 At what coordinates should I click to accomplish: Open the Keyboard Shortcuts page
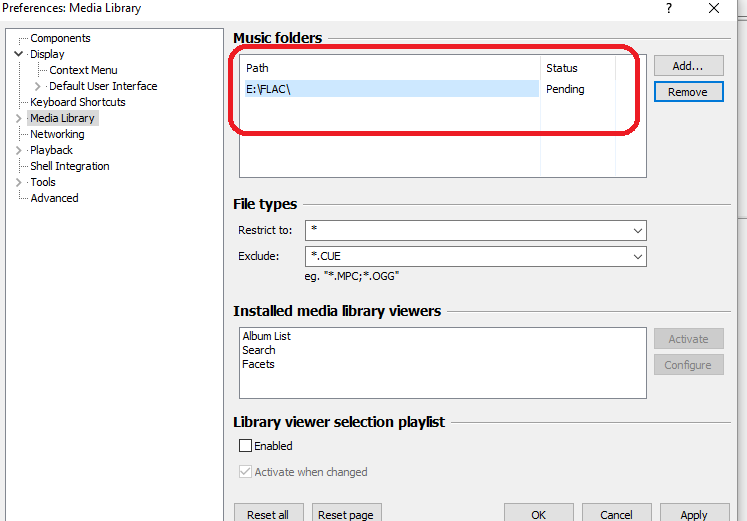[77, 102]
